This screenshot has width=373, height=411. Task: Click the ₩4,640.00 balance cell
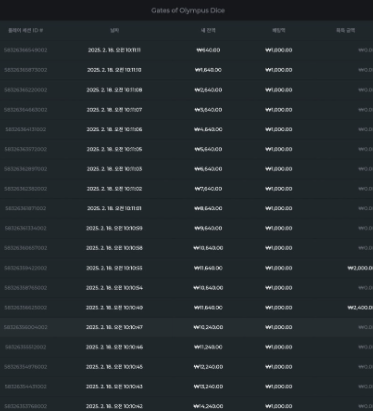point(208,129)
